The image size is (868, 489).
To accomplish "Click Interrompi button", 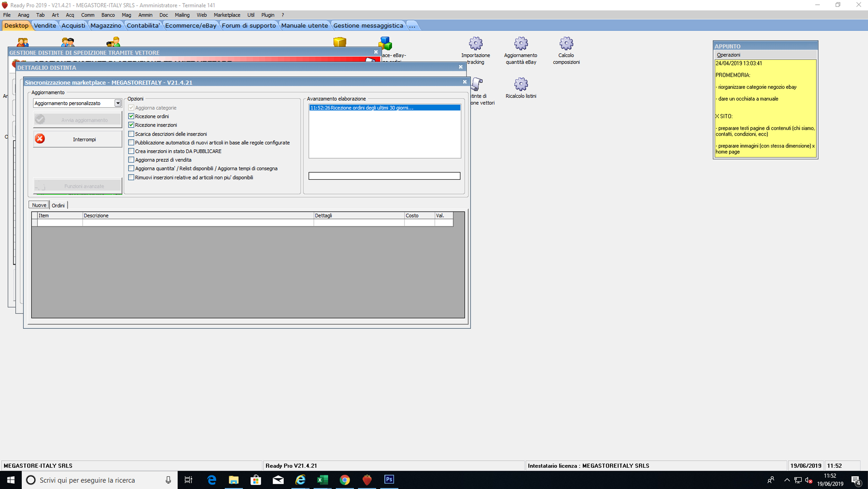I will point(77,139).
